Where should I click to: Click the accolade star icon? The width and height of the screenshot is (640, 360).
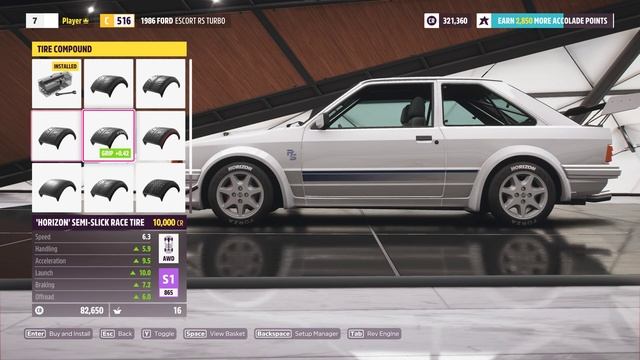click(x=484, y=20)
